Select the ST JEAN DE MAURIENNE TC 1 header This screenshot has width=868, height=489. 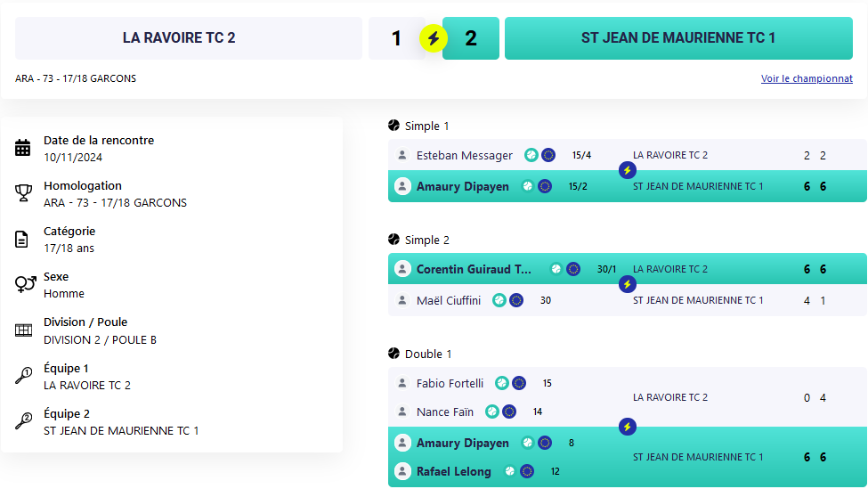tap(678, 38)
